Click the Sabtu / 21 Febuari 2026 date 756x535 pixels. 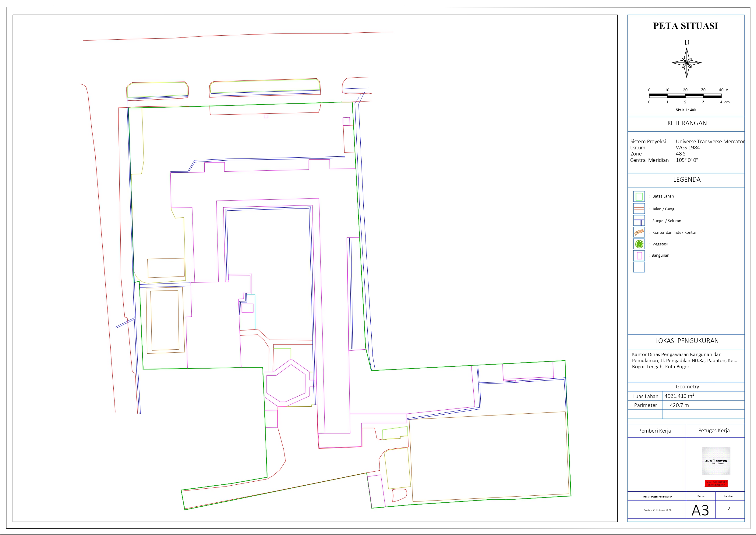[657, 510]
